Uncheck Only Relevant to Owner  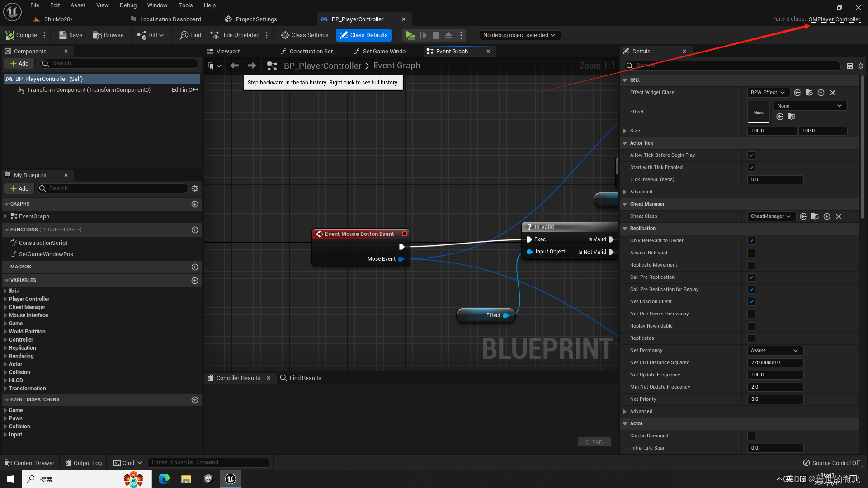[751, 241]
